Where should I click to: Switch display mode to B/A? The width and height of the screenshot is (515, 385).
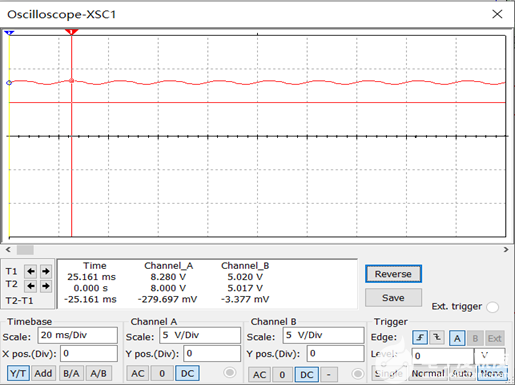click(x=71, y=373)
